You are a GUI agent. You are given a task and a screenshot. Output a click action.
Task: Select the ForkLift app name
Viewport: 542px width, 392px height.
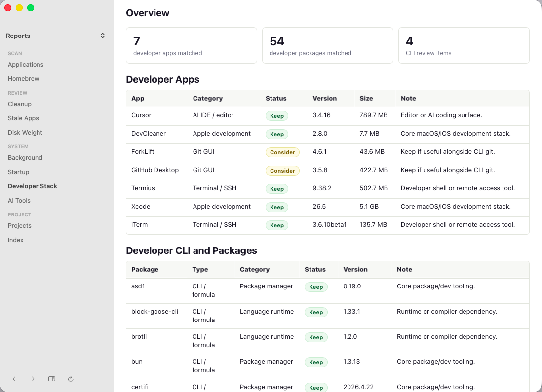click(x=143, y=152)
